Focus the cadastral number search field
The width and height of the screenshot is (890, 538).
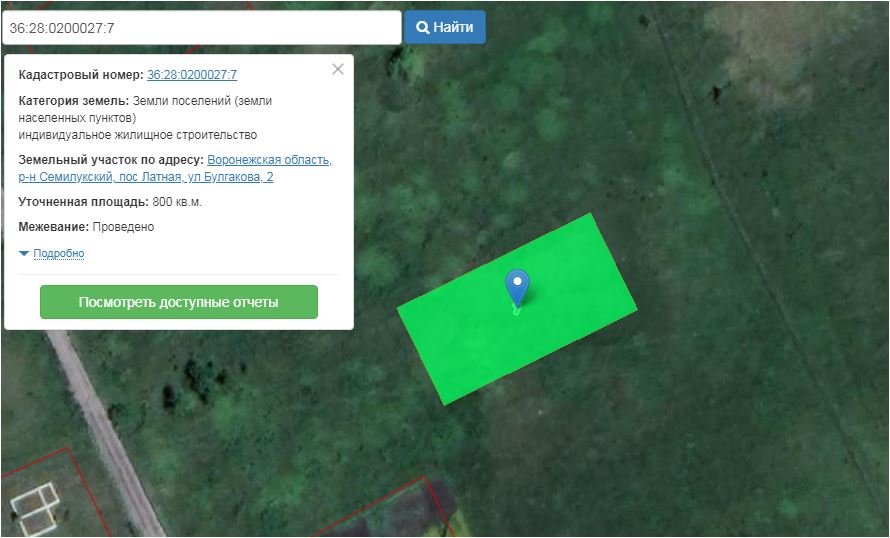click(x=200, y=28)
